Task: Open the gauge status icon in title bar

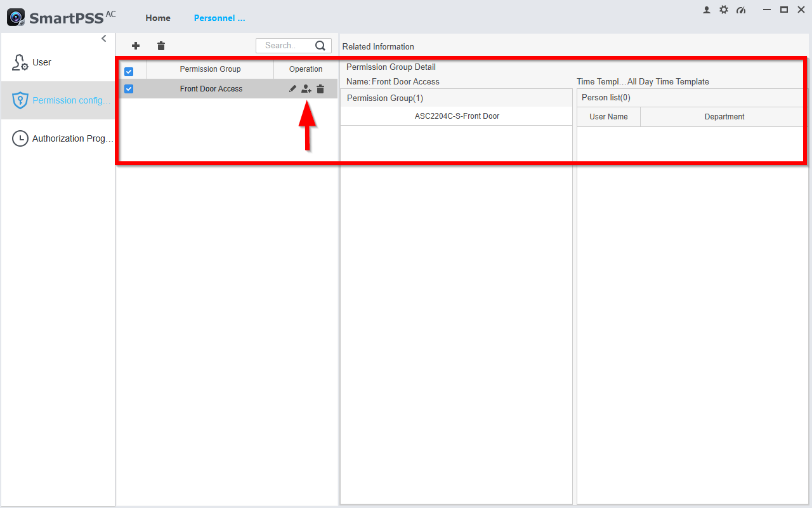Action: (741, 10)
